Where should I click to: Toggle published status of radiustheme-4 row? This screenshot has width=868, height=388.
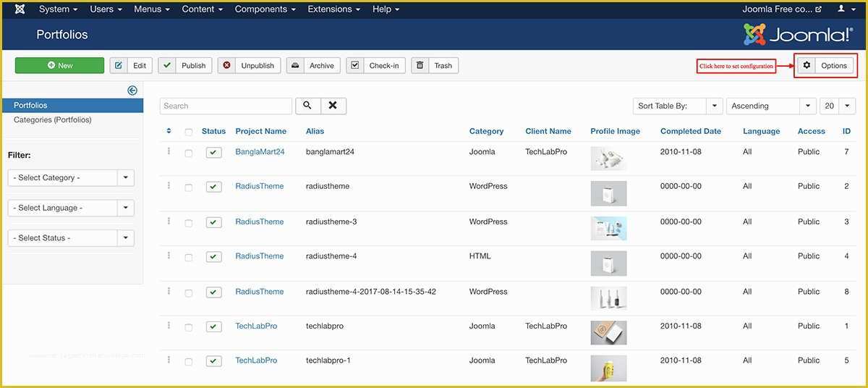tap(213, 256)
